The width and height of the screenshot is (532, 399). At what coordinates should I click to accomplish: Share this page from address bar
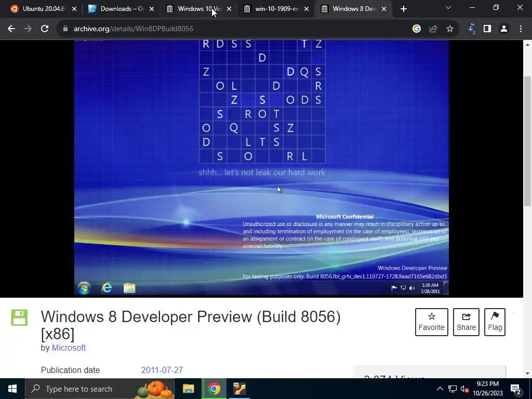[x=433, y=29]
